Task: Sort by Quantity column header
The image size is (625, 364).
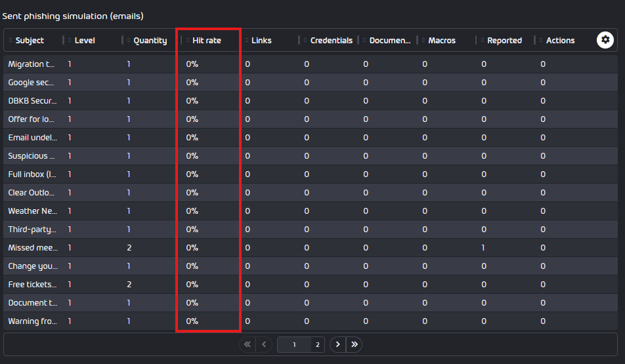Action: point(150,40)
